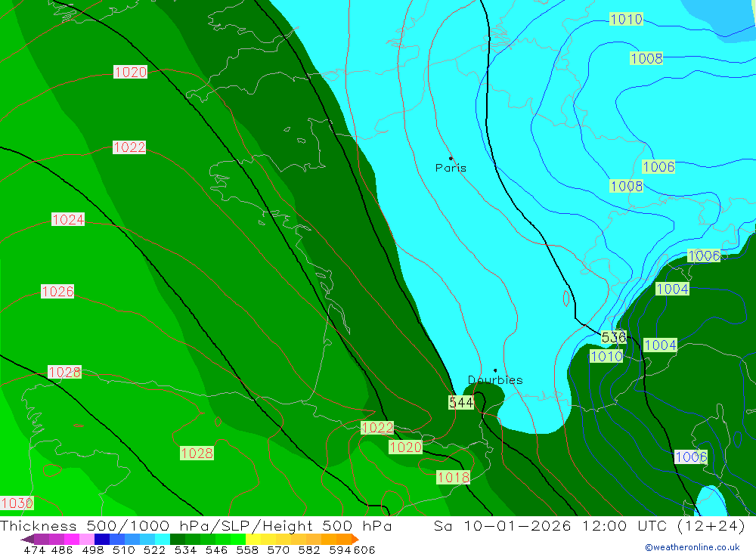The image size is (756, 554).
Task: Open the weatheronline.co.uk copyright link
Action: click(x=692, y=547)
